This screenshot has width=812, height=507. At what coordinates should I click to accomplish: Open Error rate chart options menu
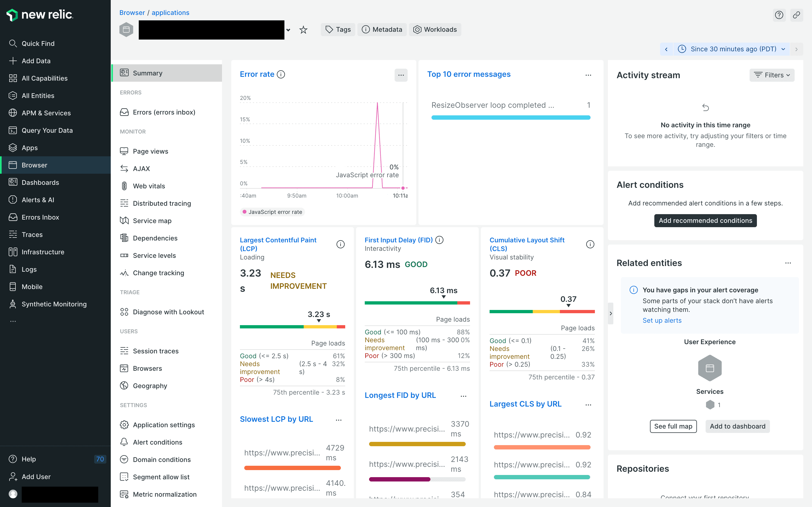click(x=401, y=75)
